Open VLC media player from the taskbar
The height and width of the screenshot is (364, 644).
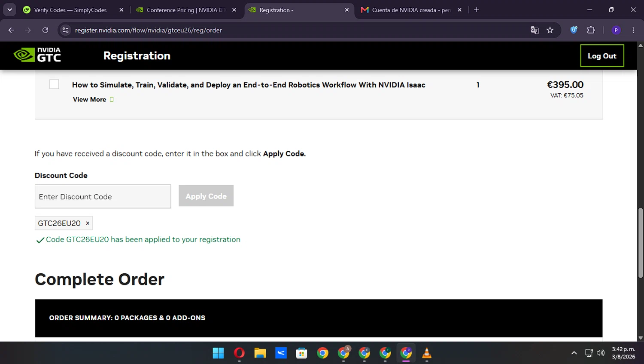[x=427, y=353]
